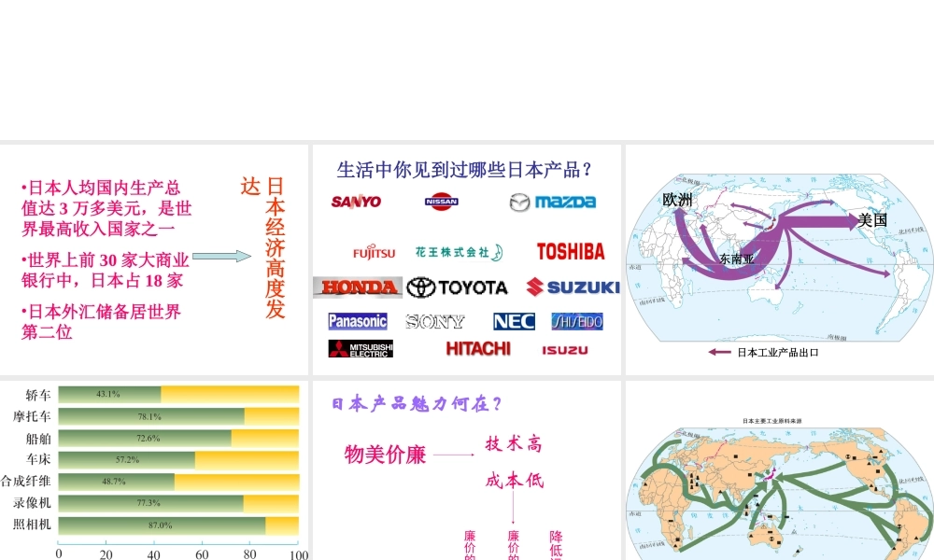
Task: Click the Mazda logo
Action: [553, 203]
